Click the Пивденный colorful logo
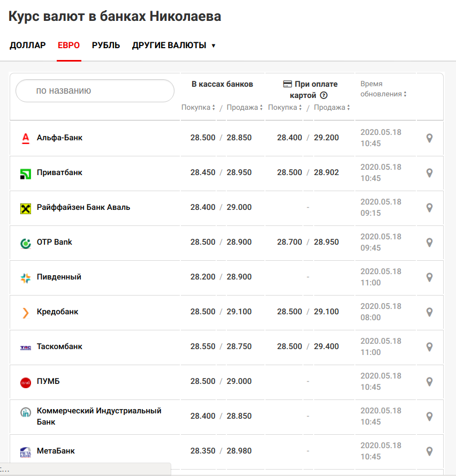456x476 pixels. pos(26,278)
